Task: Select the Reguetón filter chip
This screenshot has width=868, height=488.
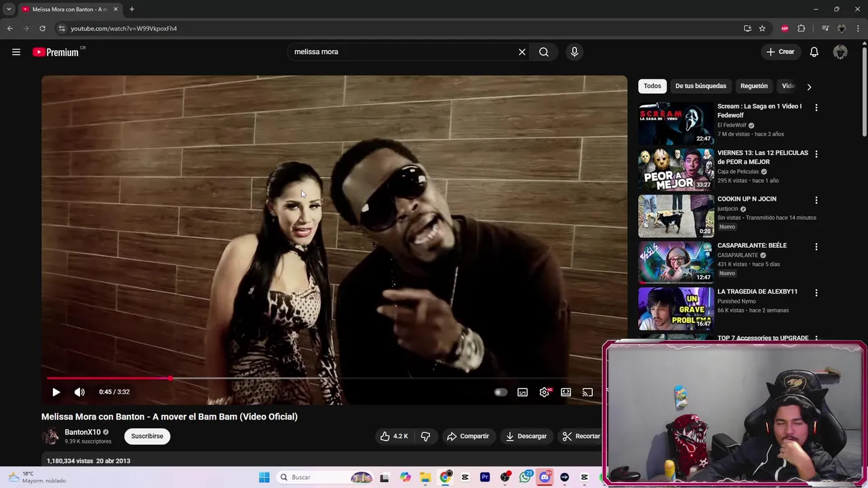Action: [754, 86]
